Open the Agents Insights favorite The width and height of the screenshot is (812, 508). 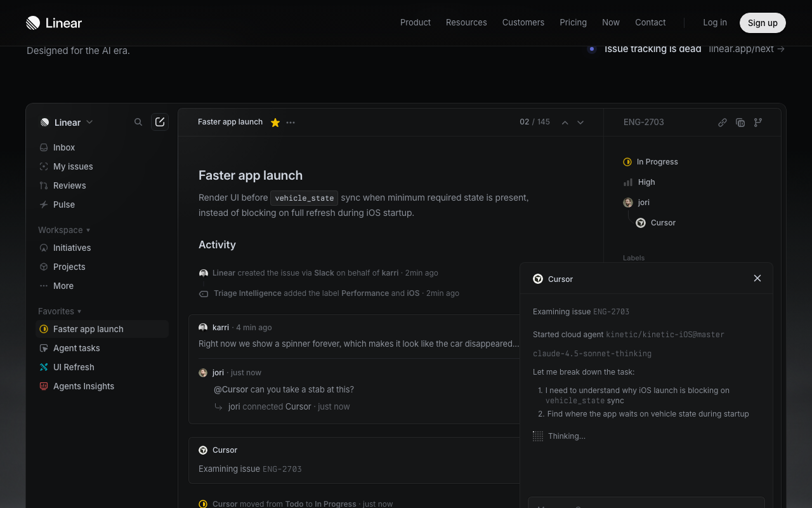click(101, 386)
